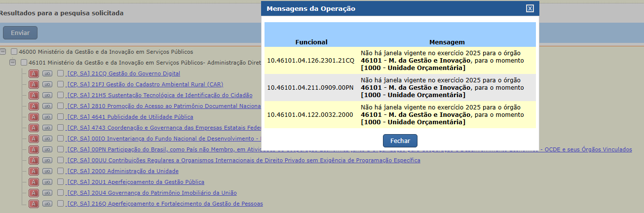Open the 4641 Publicidade de Utilidade Pública link
Viewport: 644px width, 213px height.
[x=130, y=117]
